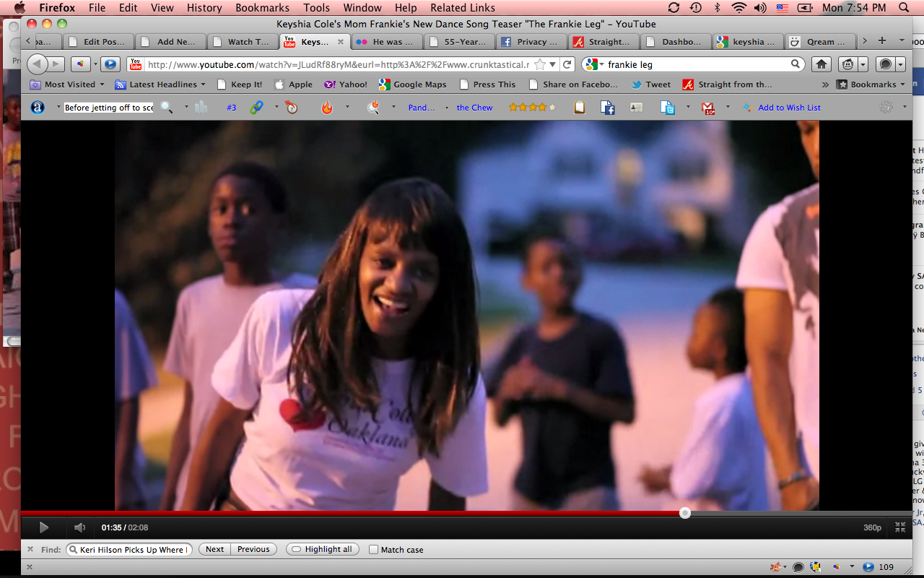Open the Gmail icon in toolbar
The width and height of the screenshot is (924, 578).
708,108
